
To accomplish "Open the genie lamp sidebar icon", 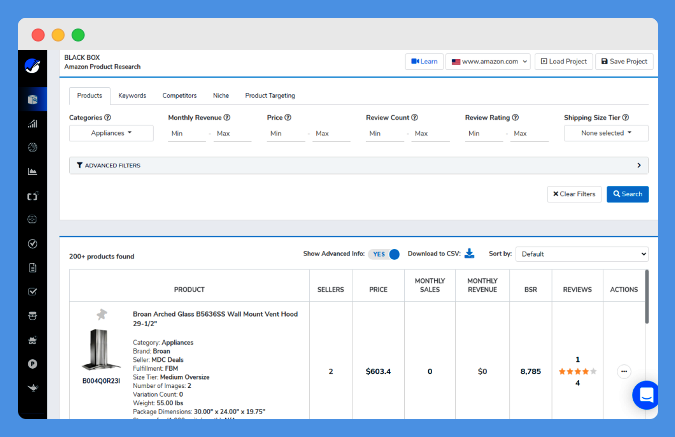I will coord(32,388).
